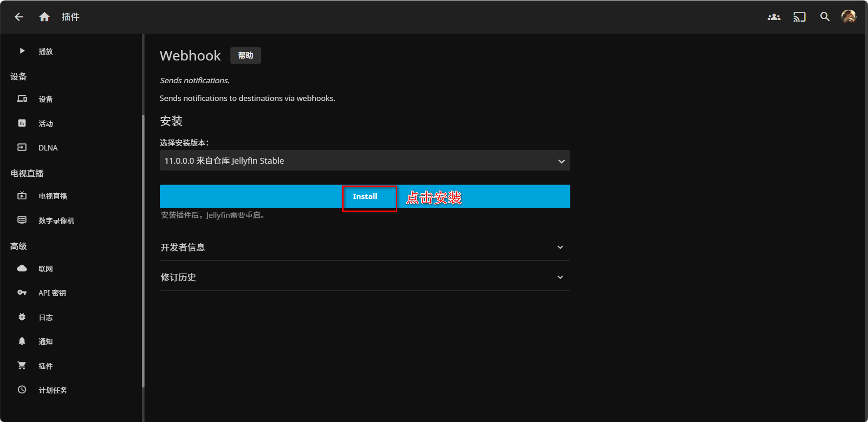Open 数字录像机 in the sidebar
Screen dimensions: 868x422
(x=56, y=221)
